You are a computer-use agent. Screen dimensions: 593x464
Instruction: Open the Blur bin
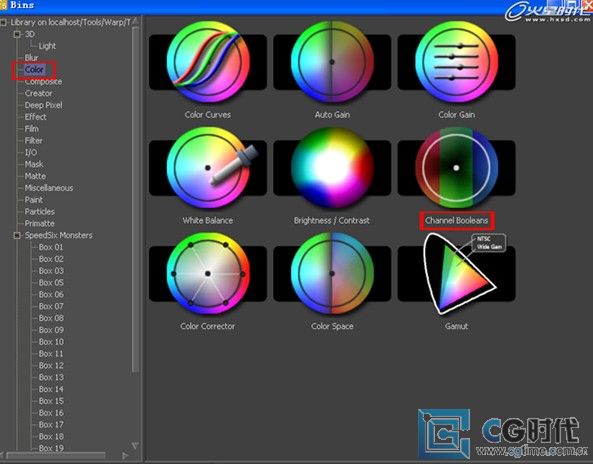(x=31, y=58)
